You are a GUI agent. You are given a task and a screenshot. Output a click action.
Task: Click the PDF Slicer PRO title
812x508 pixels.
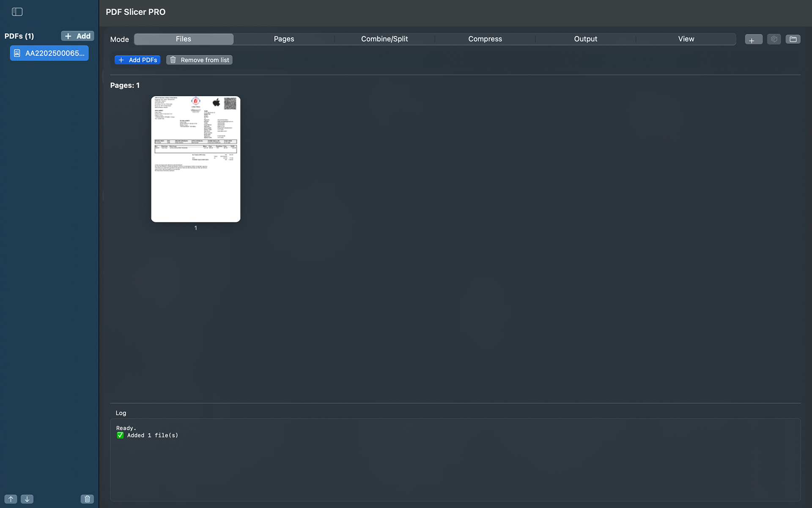pyautogui.click(x=136, y=12)
